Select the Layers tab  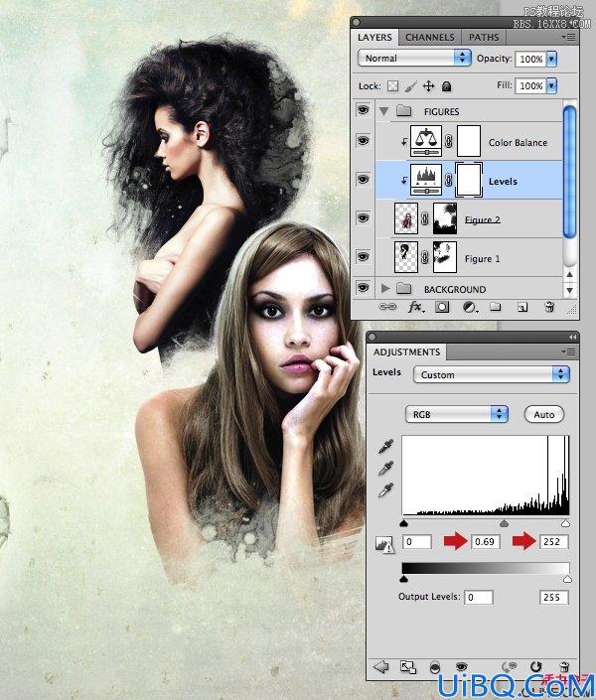point(374,38)
